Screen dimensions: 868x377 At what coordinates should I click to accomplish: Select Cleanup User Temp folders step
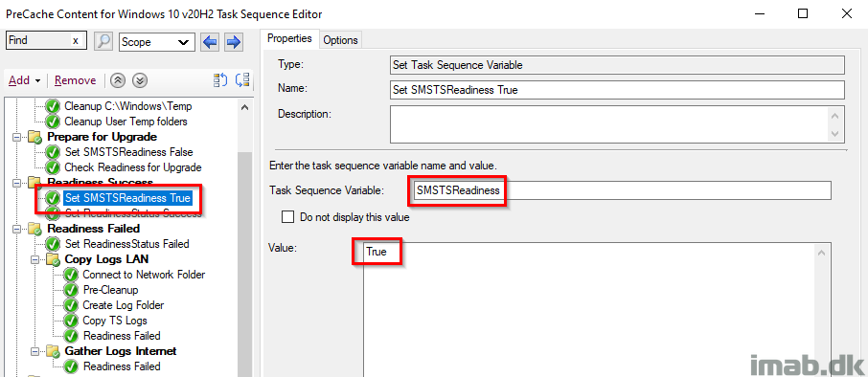point(126,122)
